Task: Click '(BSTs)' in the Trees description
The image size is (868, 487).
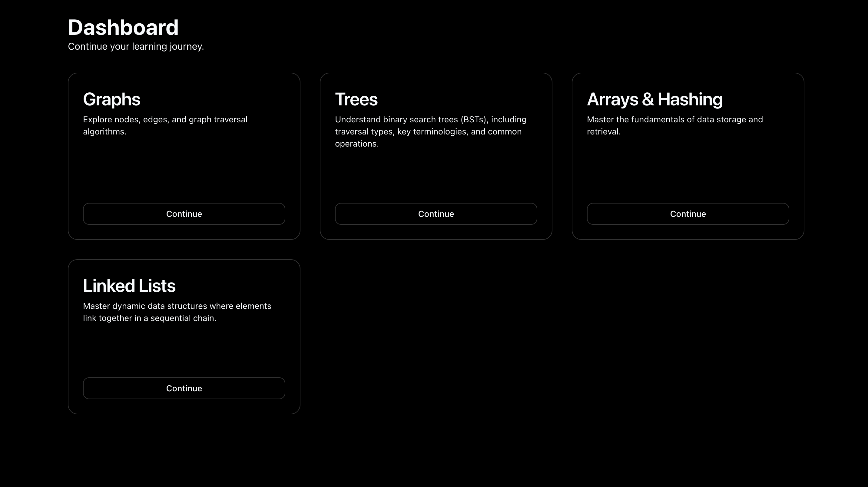Action: pyautogui.click(x=474, y=120)
